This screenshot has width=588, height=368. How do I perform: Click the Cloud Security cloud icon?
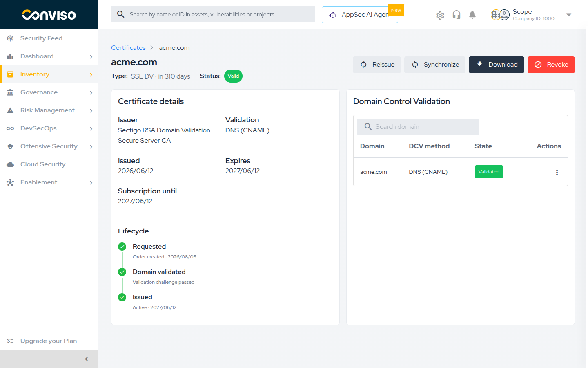10,164
